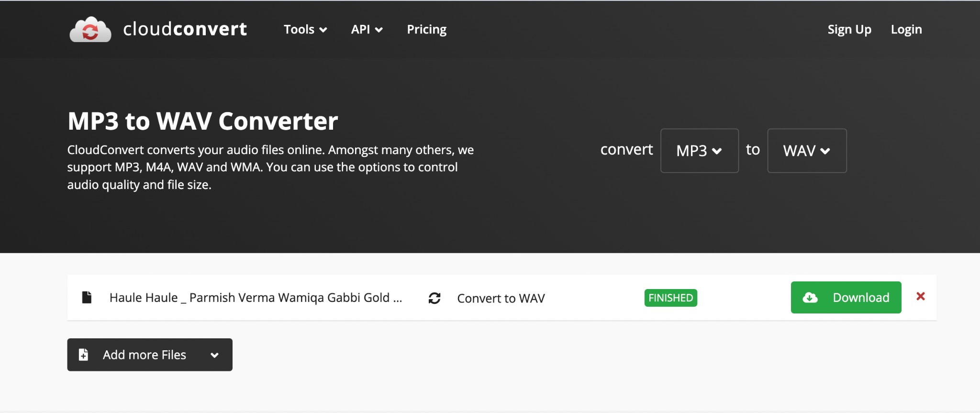Screen dimensions: 980x413
Task: Select the Haule Haule file name
Action: [256, 298]
